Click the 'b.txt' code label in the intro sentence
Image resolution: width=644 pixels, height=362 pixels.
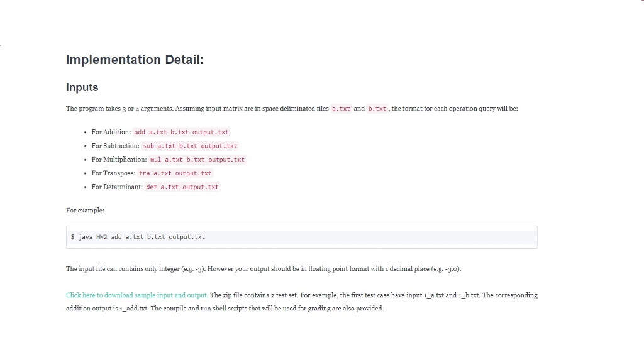click(377, 109)
